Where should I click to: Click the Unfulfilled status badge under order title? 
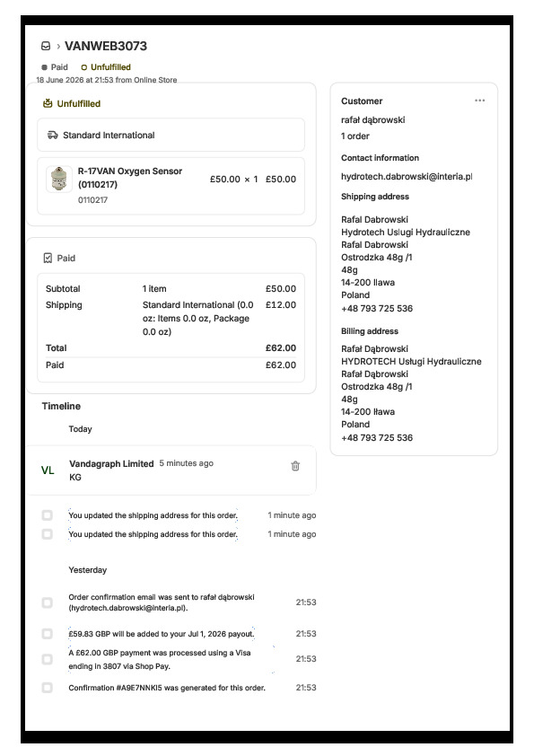pyautogui.click(x=106, y=67)
